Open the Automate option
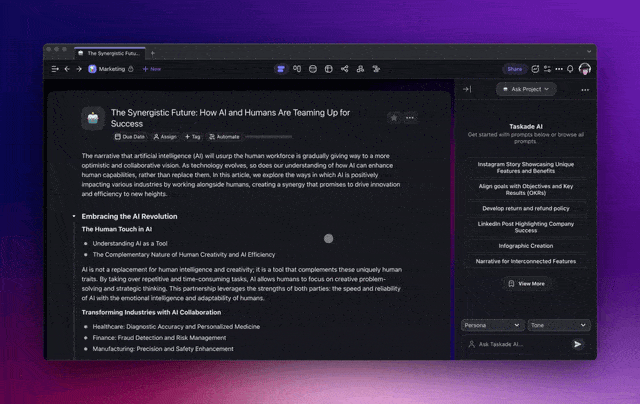 tap(224, 137)
